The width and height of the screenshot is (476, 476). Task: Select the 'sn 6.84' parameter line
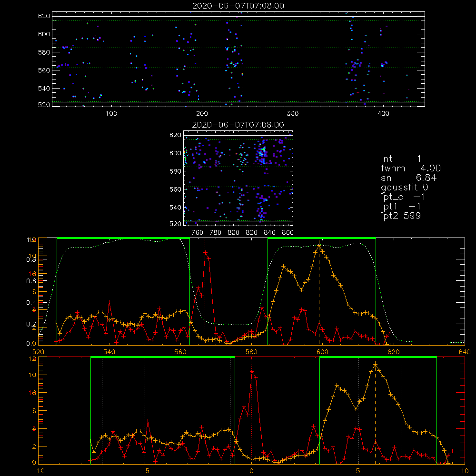(408, 178)
